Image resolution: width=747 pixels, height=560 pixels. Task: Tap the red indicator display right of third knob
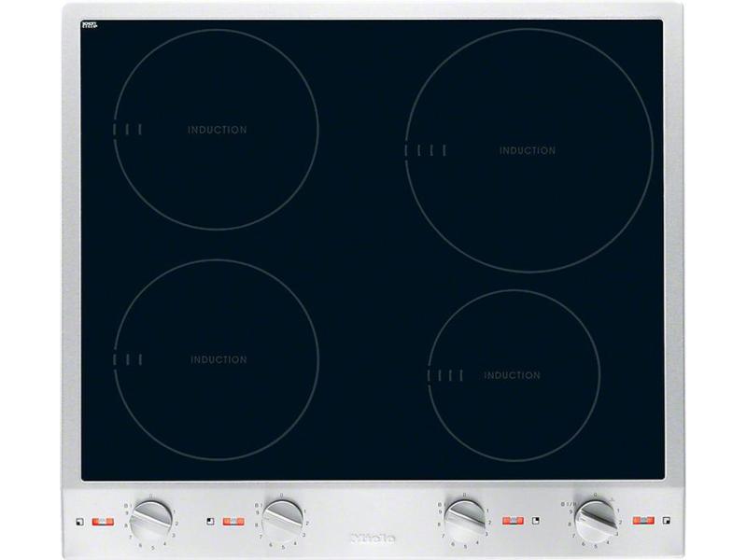(x=513, y=521)
